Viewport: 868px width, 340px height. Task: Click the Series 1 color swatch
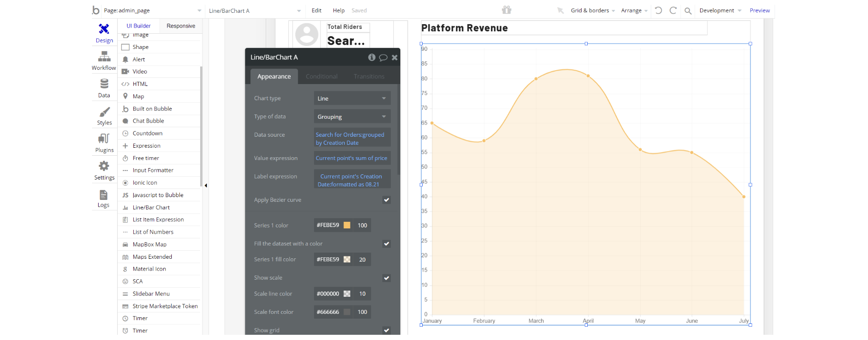coord(347,225)
